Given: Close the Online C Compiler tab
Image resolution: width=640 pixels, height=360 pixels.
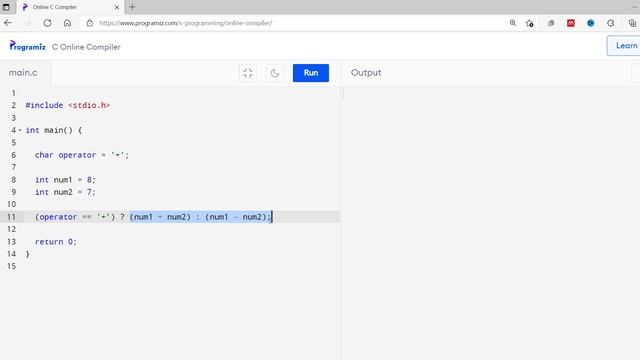Looking at the screenshot, I should click(117, 7).
